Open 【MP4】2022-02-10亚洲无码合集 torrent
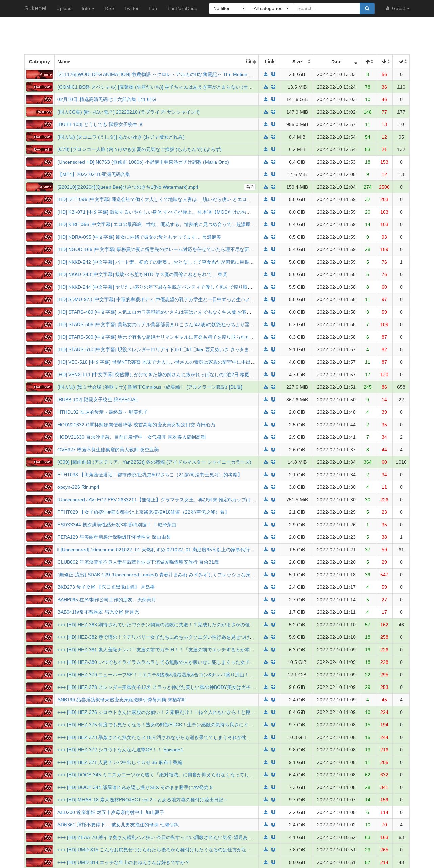Viewport: 434px width, 868px height. pos(94,174)
